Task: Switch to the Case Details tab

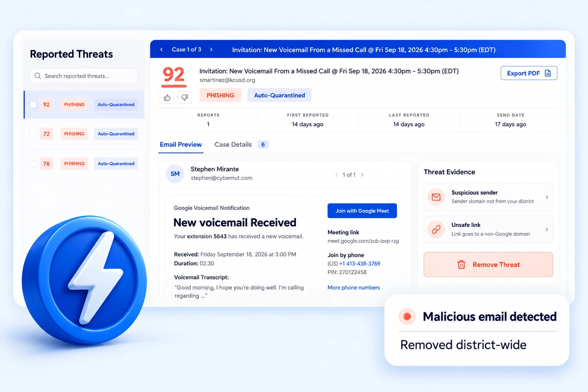Action: coord(233,145)
